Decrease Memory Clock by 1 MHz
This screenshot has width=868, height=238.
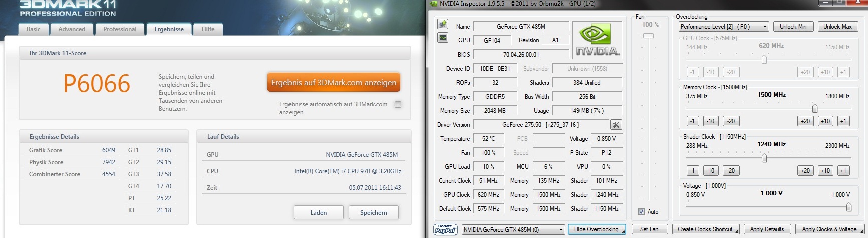(x=693, y=121)
